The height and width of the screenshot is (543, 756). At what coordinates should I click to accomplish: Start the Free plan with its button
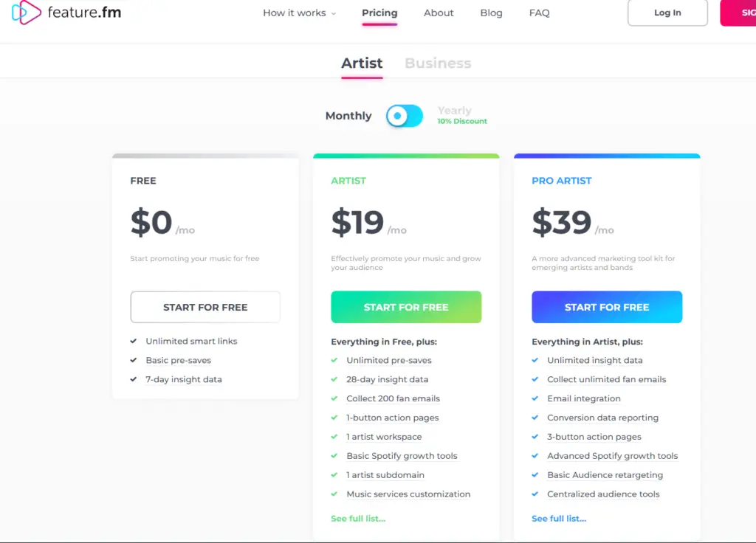click(205, 307)
